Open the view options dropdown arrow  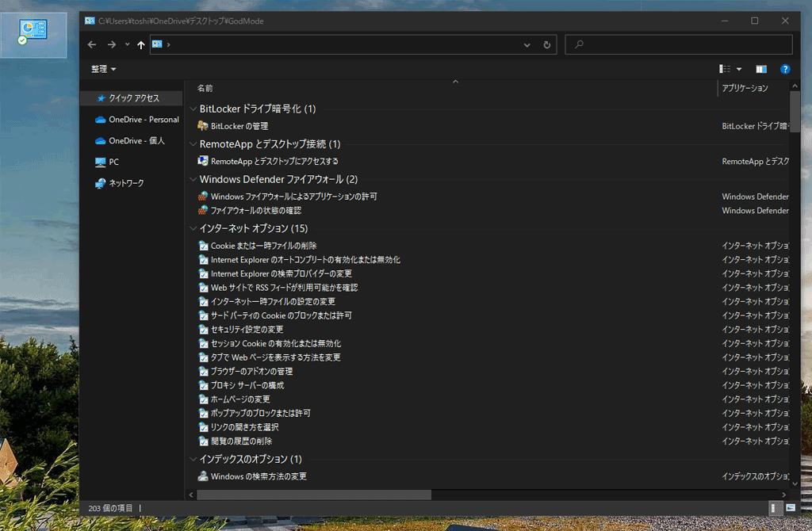(x=739, y=69)
